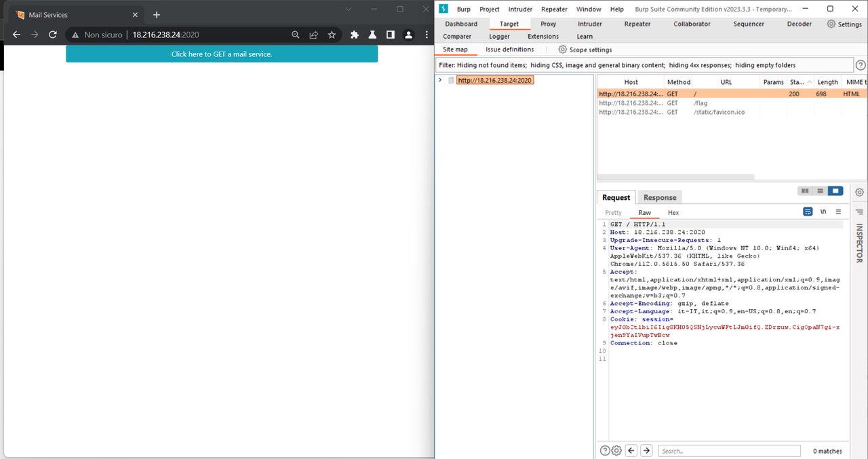Image resolution: width=868 pixels, height=459 pixels.
Task: Open the Help menu in Burp
Action: [x=617, y=9]
